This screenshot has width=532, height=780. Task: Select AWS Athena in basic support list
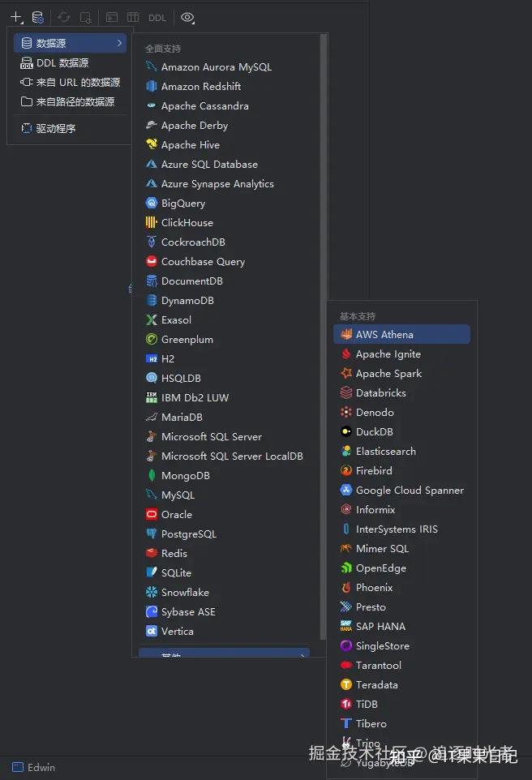coord(401,334)
